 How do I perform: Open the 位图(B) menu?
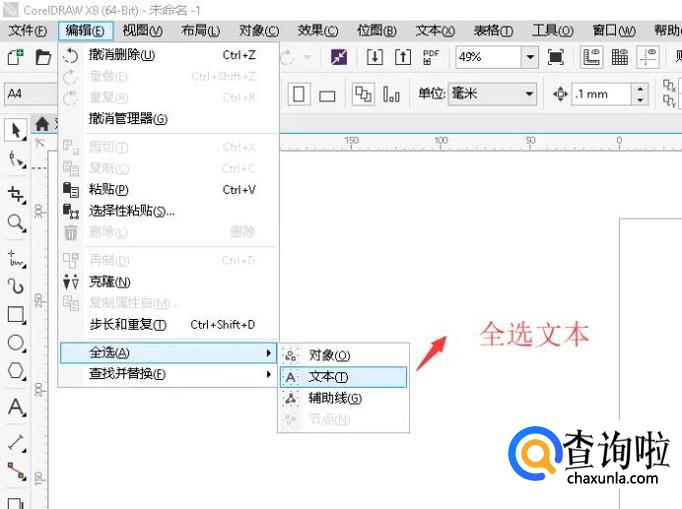pos(377,31)
